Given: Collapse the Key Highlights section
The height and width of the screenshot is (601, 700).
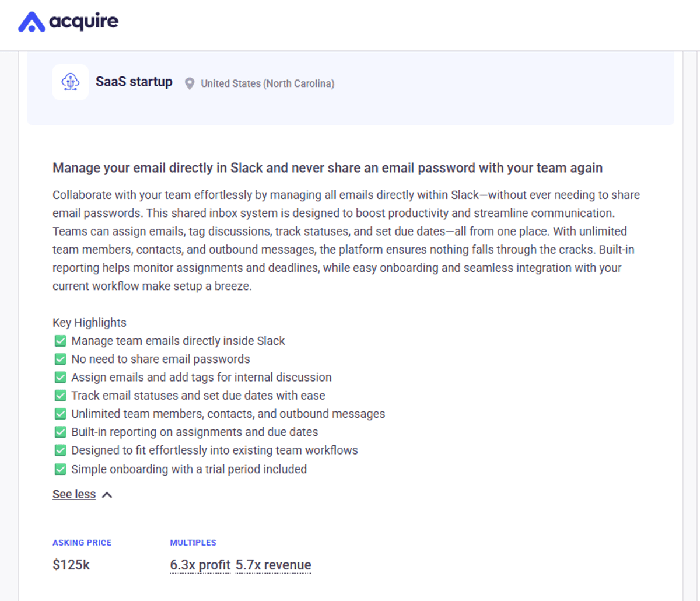Looking at the screenshot, I should (x=74, y=494).
